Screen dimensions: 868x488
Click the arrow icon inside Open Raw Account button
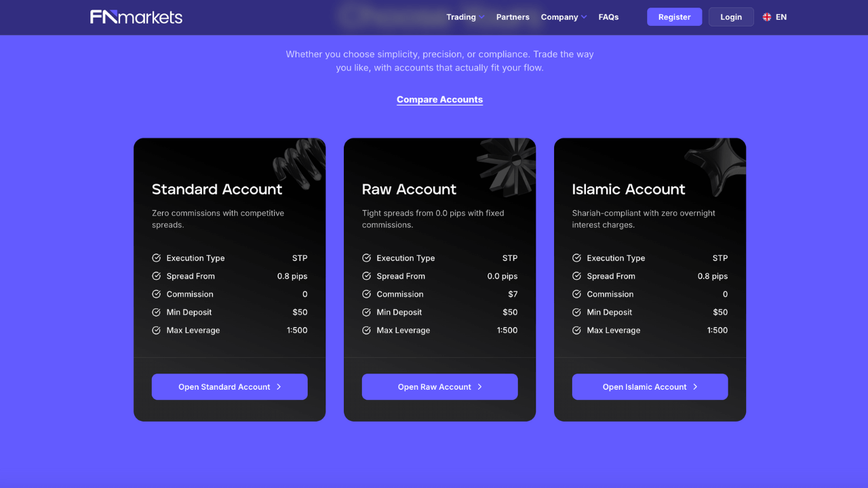tap(479, 386)
